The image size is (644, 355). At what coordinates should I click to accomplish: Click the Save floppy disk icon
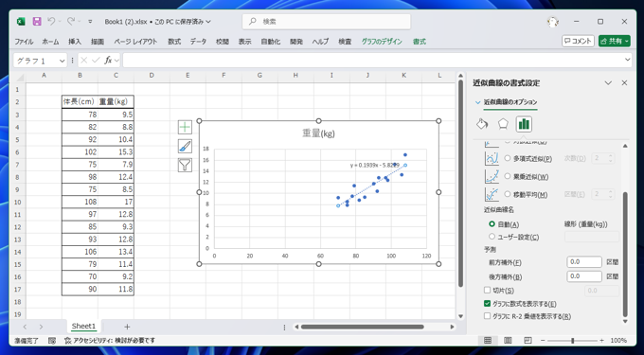click(37, 22)
